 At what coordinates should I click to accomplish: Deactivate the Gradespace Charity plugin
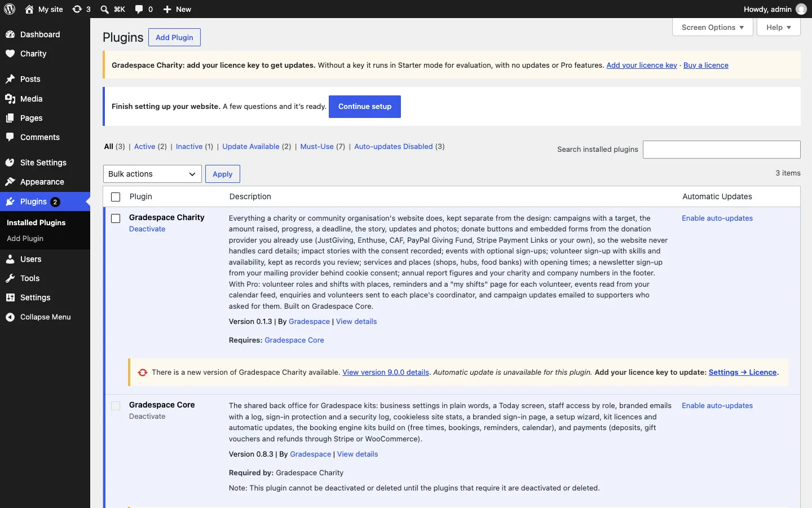tap(147, 229)
